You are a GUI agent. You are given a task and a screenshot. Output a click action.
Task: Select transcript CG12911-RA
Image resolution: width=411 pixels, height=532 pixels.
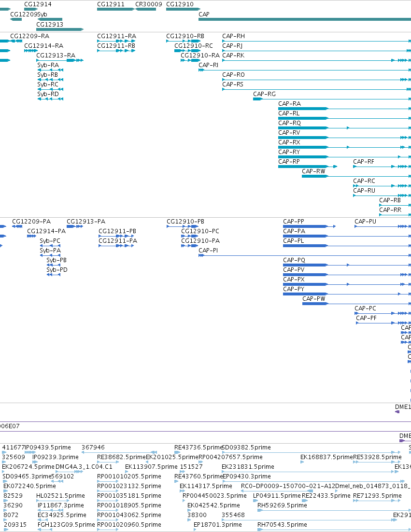[116, 36]
